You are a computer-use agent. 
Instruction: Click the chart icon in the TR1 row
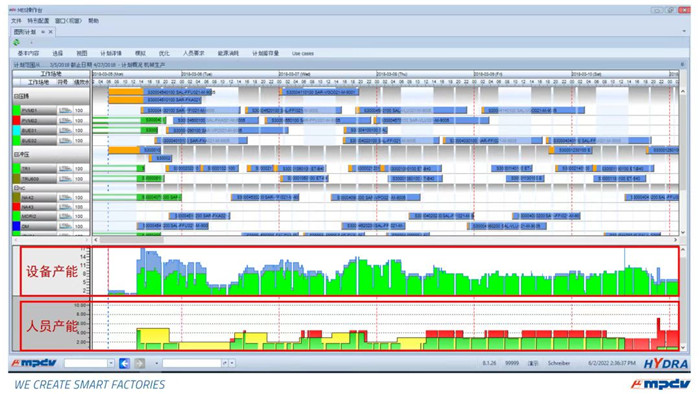[x=65, y=169]
